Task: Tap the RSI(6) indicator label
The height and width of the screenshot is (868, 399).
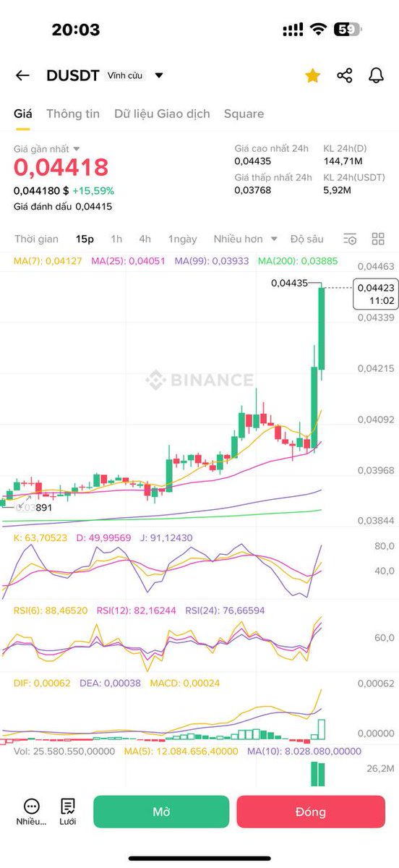Action: 51,610
